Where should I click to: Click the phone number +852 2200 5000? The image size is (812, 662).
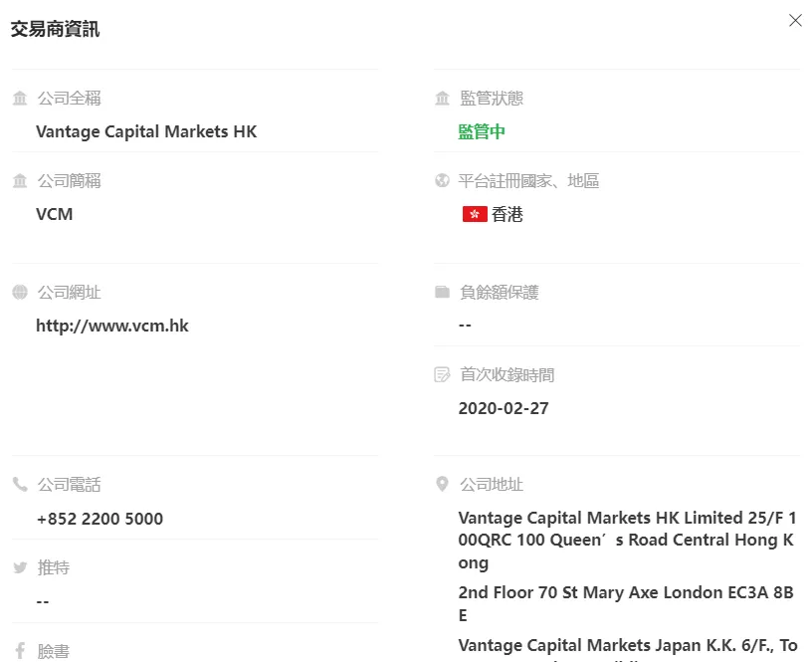tap(100, 519)
